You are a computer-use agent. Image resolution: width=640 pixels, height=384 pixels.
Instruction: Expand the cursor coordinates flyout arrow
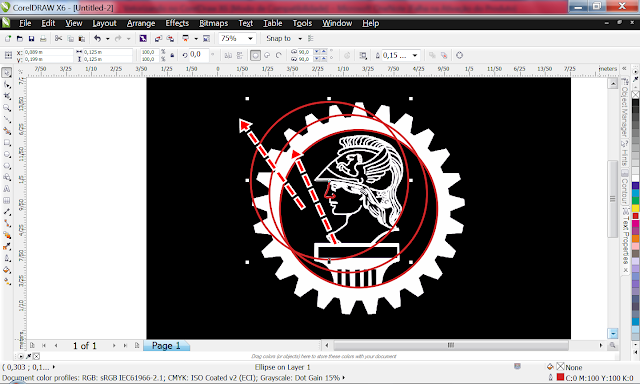click(x=53, y=367)
